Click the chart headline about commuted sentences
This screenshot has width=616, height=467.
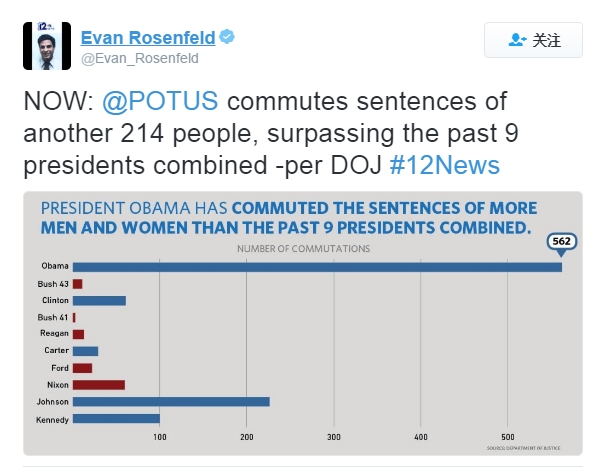pyautogui.click(x=284, y=218)
